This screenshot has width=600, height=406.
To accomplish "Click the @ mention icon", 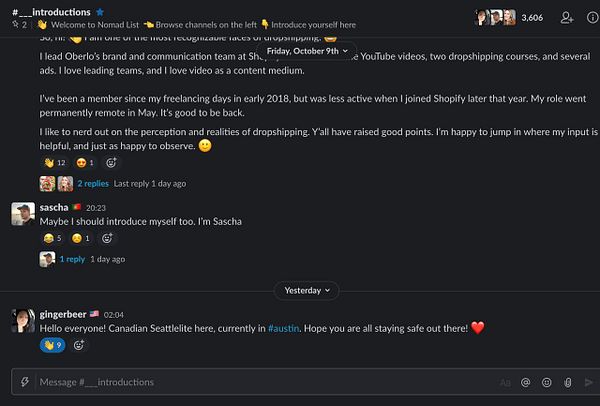I will click(x=525, y=382).
